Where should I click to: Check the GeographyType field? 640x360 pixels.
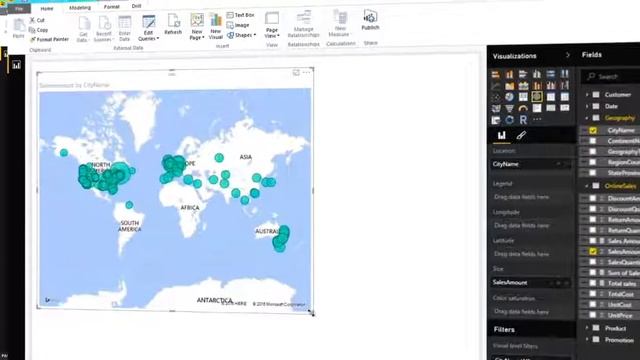(593, 152)
